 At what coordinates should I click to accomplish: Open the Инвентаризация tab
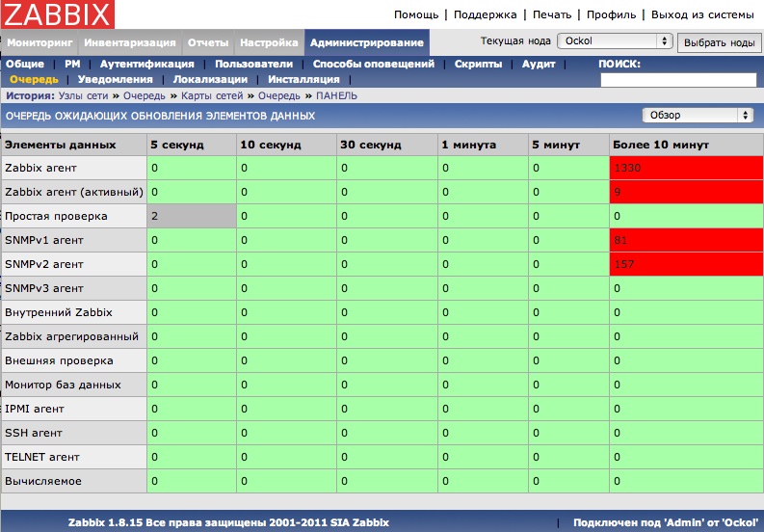(129, 43)
